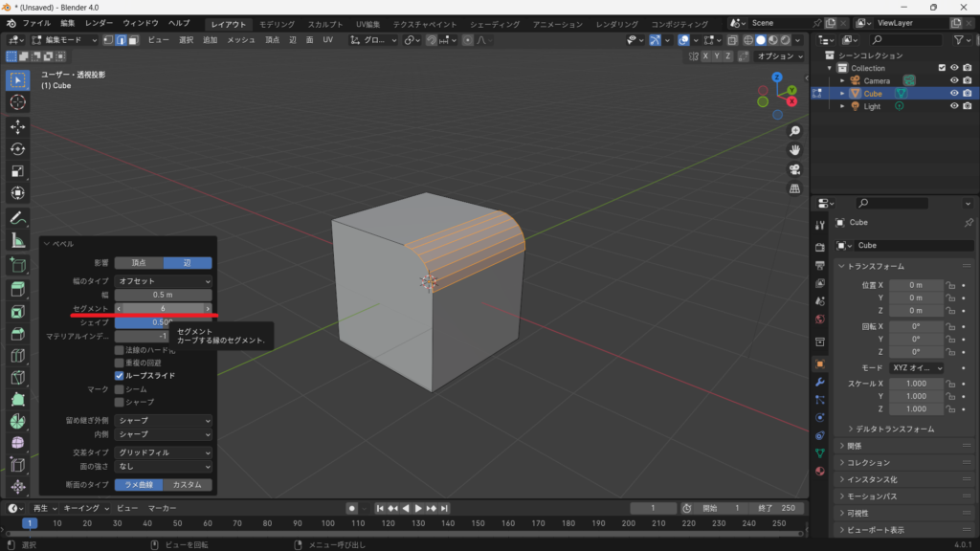Enable the 法線のハード化 checkbox

[x=120, y=350]
